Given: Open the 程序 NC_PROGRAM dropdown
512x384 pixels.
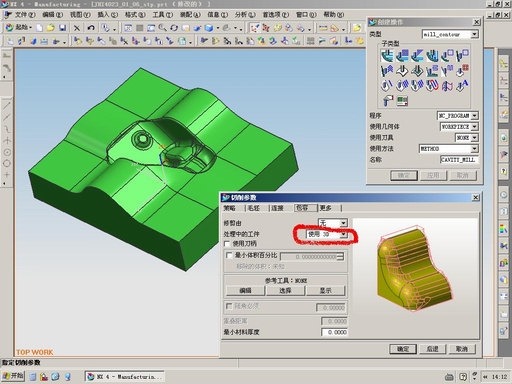Looking at the screenshot, I should click(475, 115).
